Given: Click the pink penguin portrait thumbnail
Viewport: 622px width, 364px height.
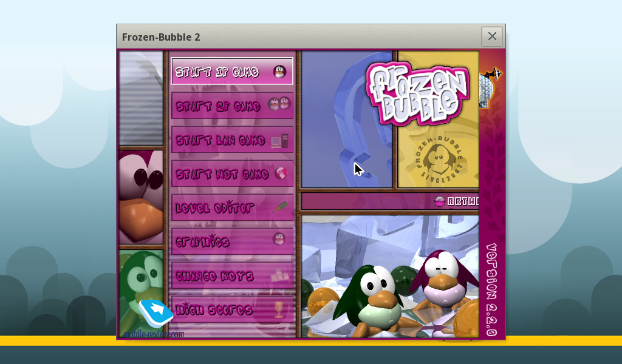Looking at the screenshot, I should 141,197.
